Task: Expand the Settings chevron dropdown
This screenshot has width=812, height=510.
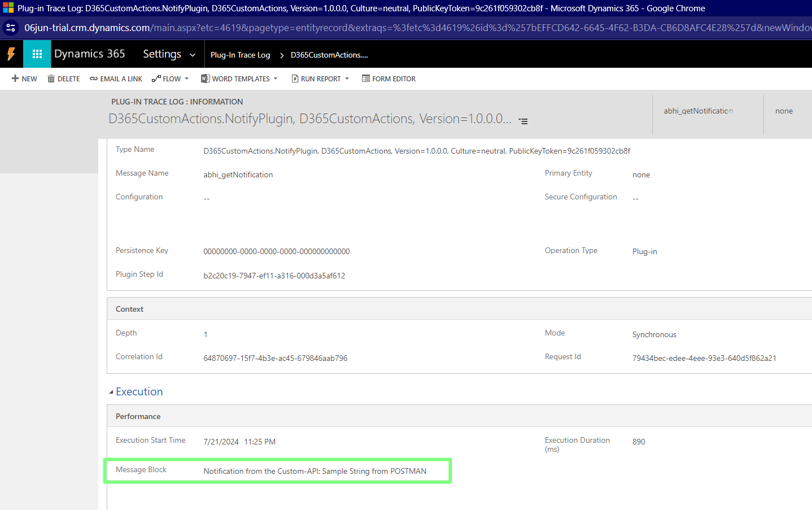Action: [193, 55]
